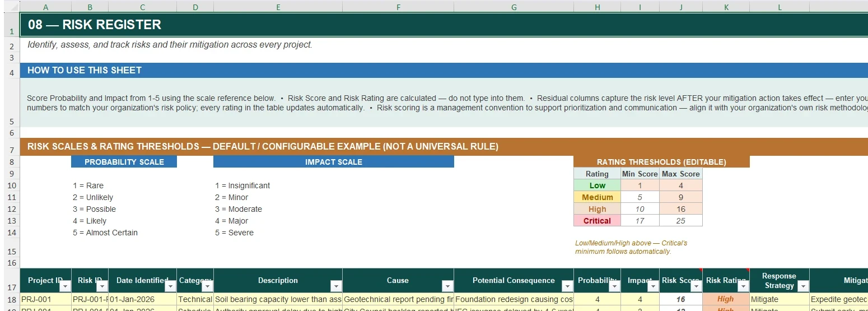The height and width of the screenshot is (311, 868).
Task: Open the Project ID filter dropdown
Action: tap(65, 286)
